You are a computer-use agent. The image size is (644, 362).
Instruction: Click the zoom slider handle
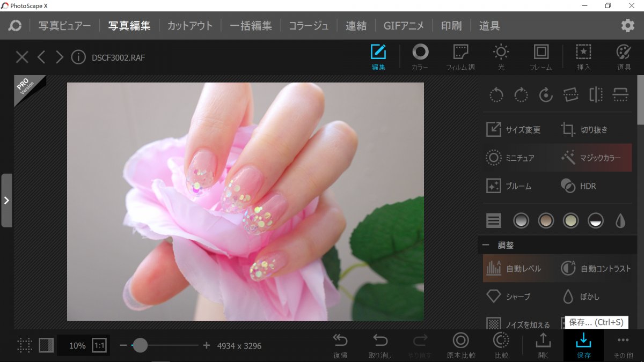[x=140, y=345]
